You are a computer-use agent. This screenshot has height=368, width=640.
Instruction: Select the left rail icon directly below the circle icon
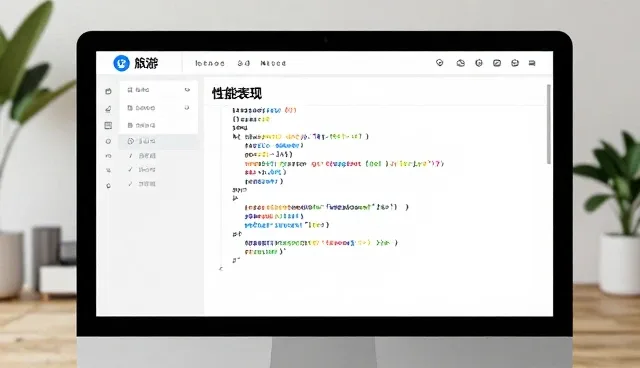tap(108, 156)
